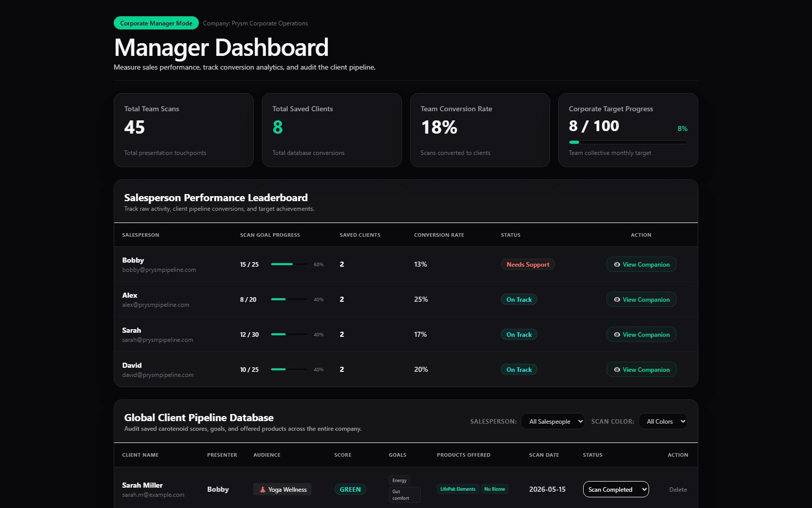Click bobby@prysmpipeline.com email text
The height and width of the screenshot is (508, 812).
point(159,270)
